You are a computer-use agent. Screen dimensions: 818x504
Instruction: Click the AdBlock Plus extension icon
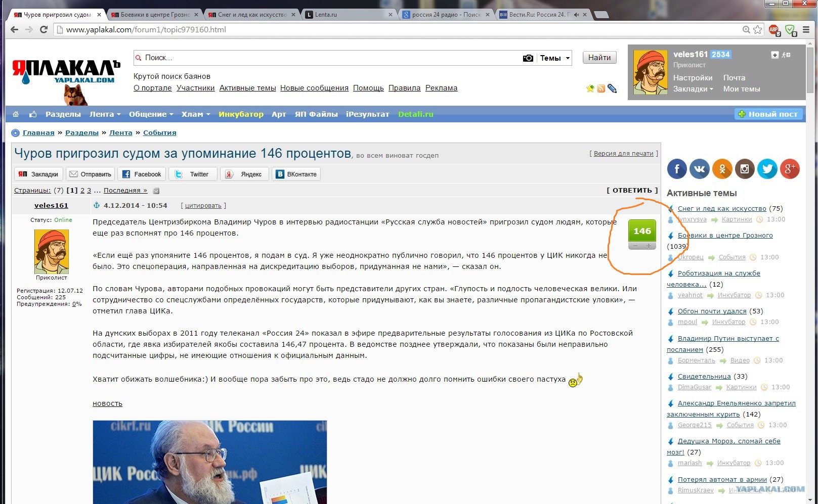pos(774,30)
